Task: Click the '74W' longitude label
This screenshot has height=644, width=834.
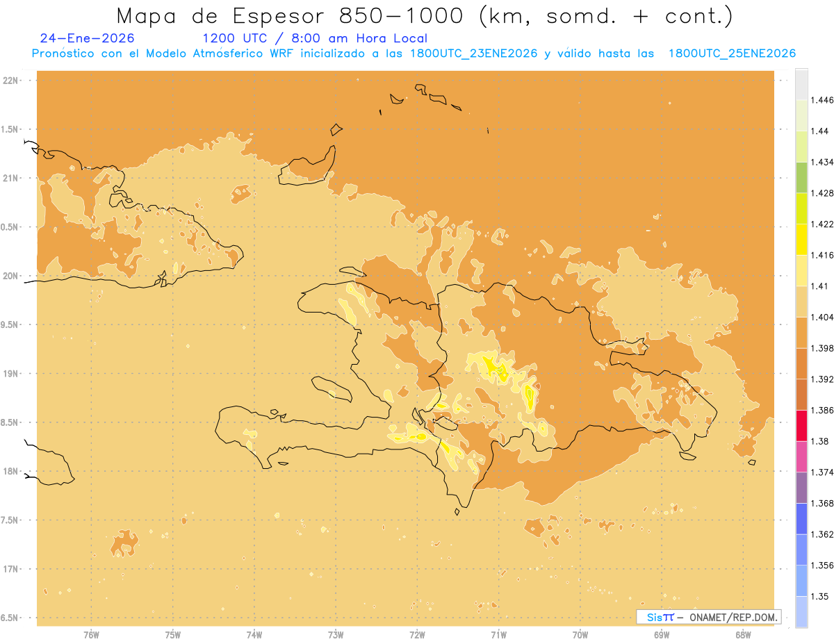Action: pos(254,636)
